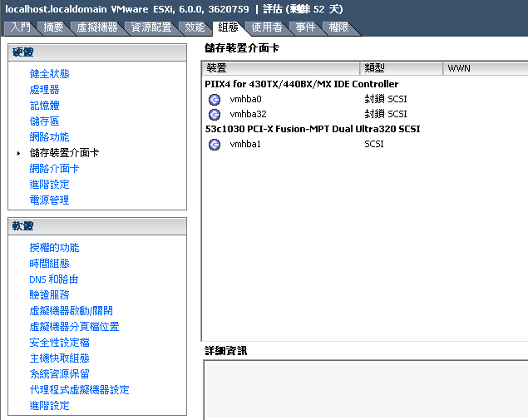Image resolution: width=528 pixels, height=420 pixels.
Task: Select the 組態 tab
Action: coord(229,27)
